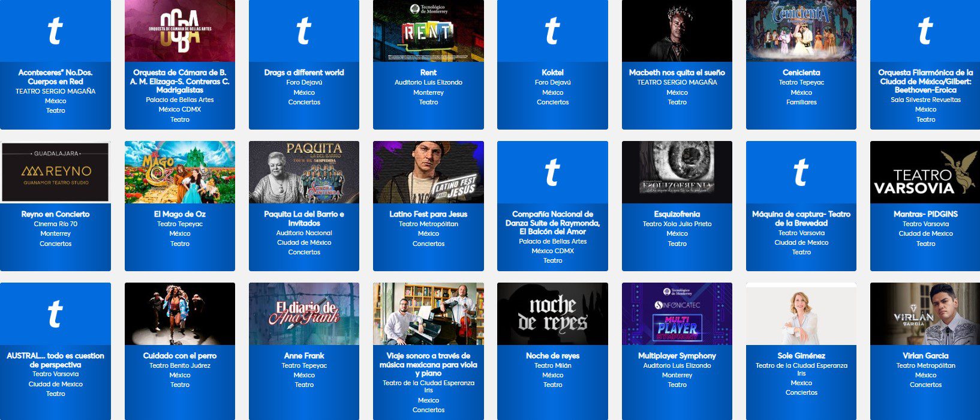980x420 pixels.
Task: Open the Rent event title
Action: (428, 73)
